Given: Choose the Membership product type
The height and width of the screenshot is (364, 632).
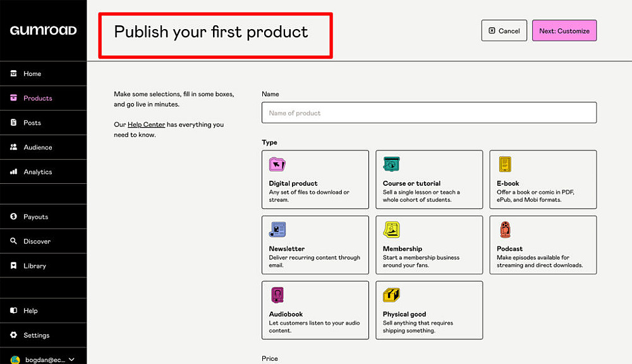Looking at the screenshot, I should coord(429,245).
